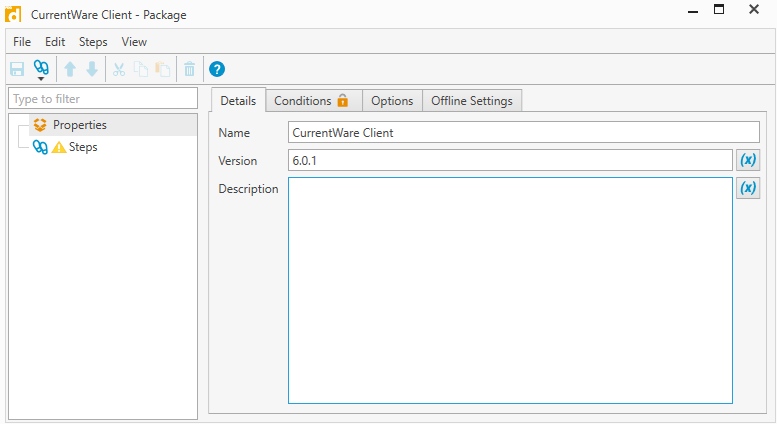Screen dimensions: 777x424
Task: Click the Delete trash can icon
Action: [189, 69]
